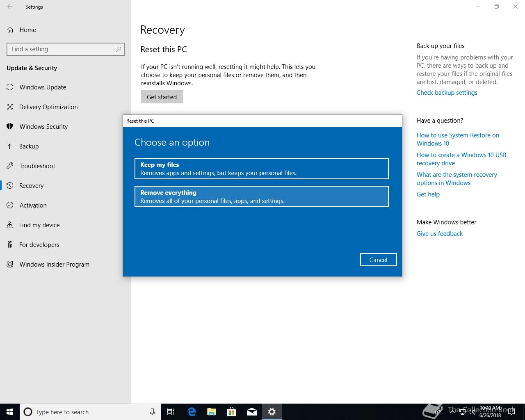Open the Action Center notification icon
The image size is (525, 420).
coord(511,412)
